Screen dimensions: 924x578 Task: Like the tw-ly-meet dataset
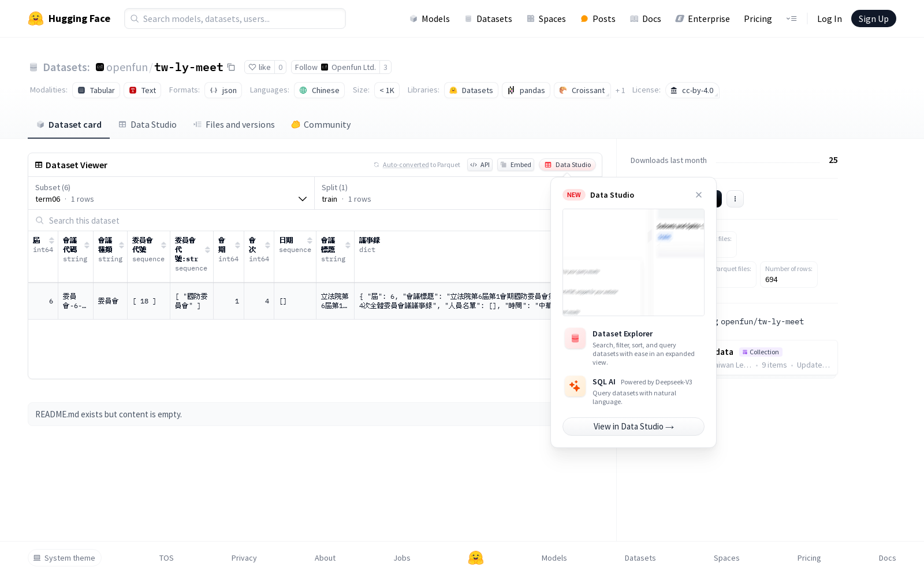click(259, 67)
